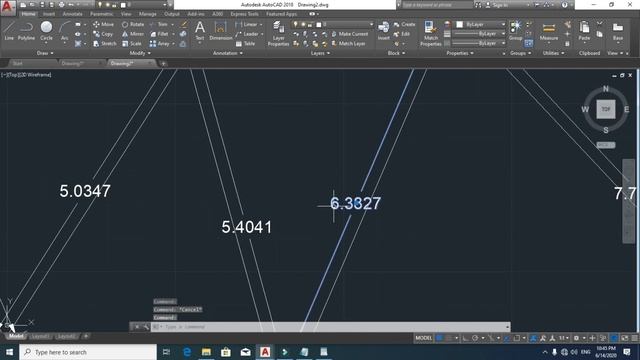Select the multiline Text tool
The image size is (640, 360).
pos(200,31)
